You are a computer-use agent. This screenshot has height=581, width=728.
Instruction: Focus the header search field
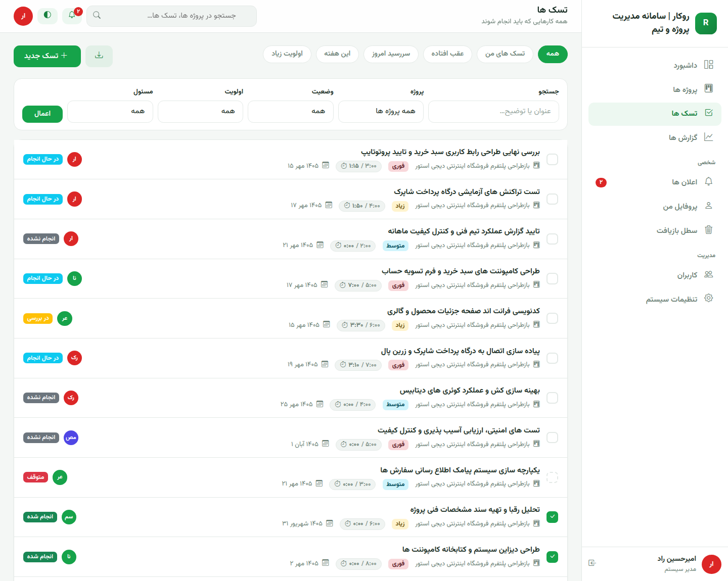point(171,16)
